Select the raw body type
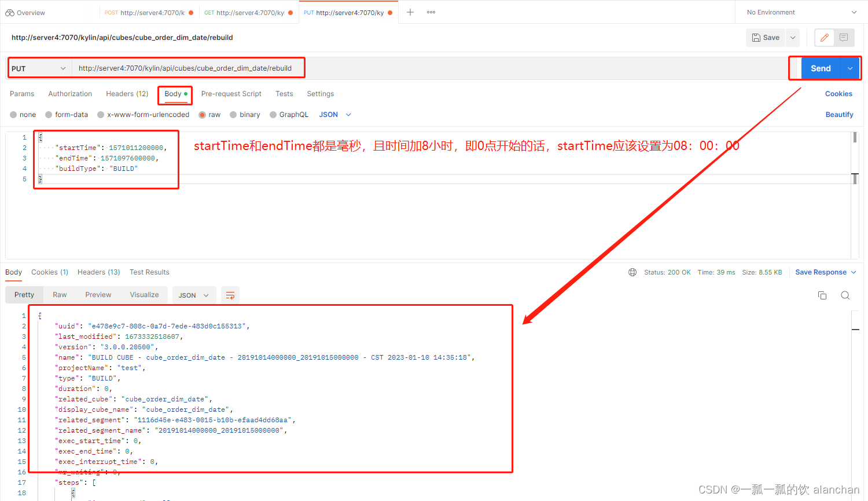Image resolution: width=868 pixels, height=501 pixels. pos(209,115)
